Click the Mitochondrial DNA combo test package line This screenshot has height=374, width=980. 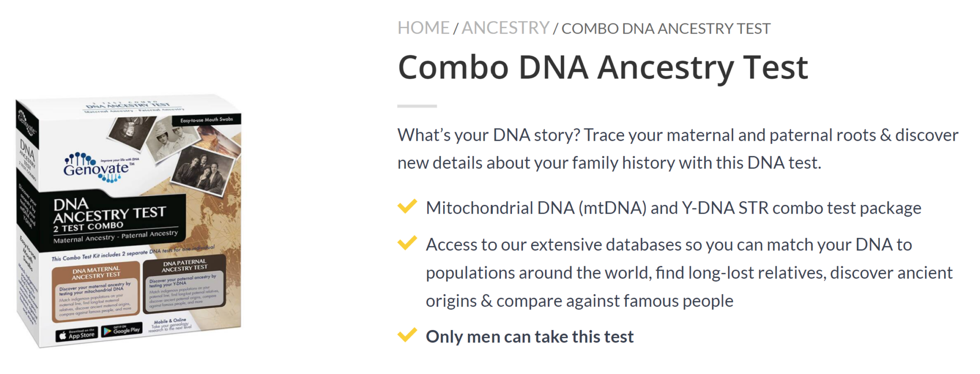click(673, 208)
